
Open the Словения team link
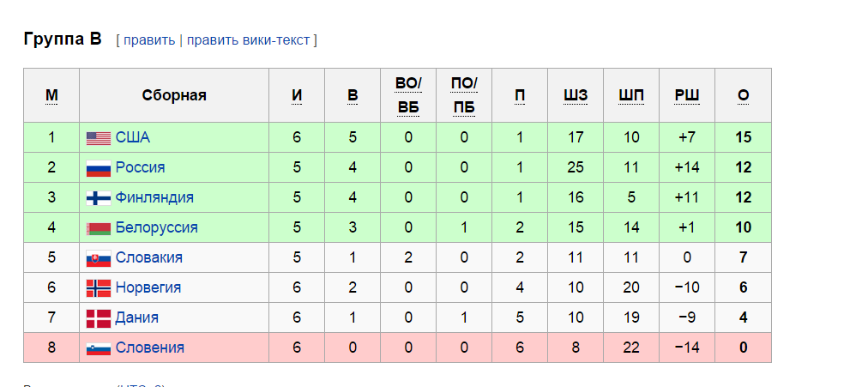tap(150, 348)
